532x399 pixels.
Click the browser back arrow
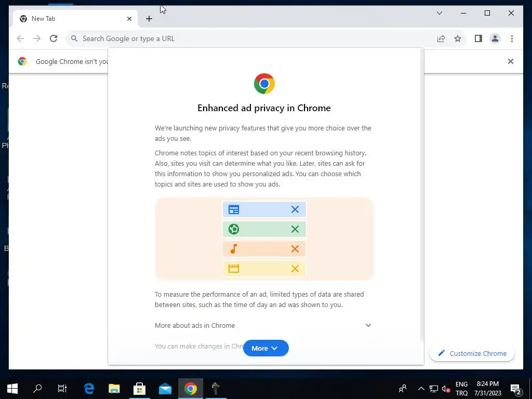20,38
